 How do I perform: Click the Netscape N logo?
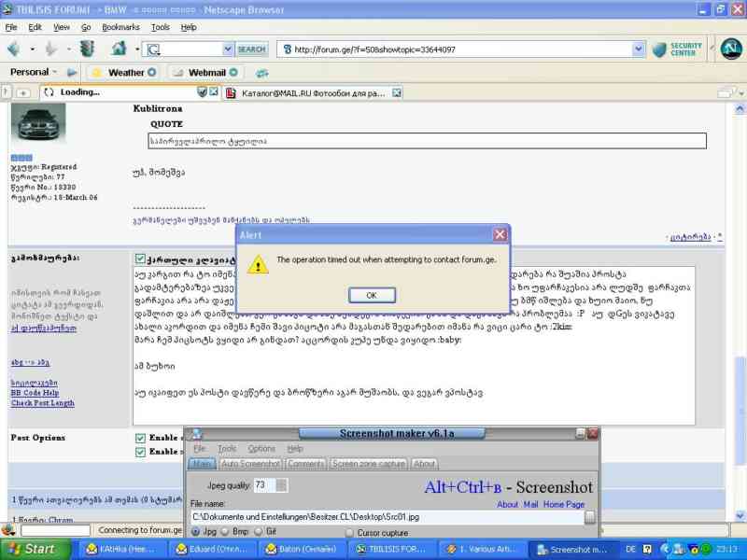731,49
